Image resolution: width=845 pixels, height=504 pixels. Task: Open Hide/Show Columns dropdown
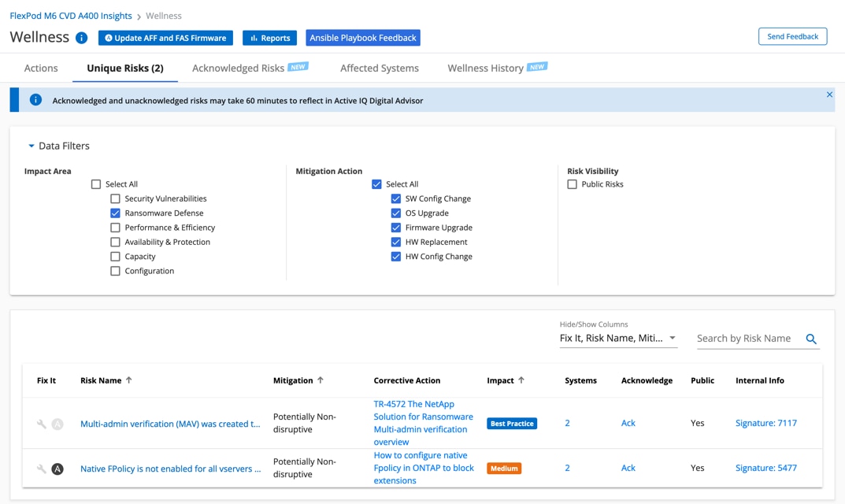[618, 339]
